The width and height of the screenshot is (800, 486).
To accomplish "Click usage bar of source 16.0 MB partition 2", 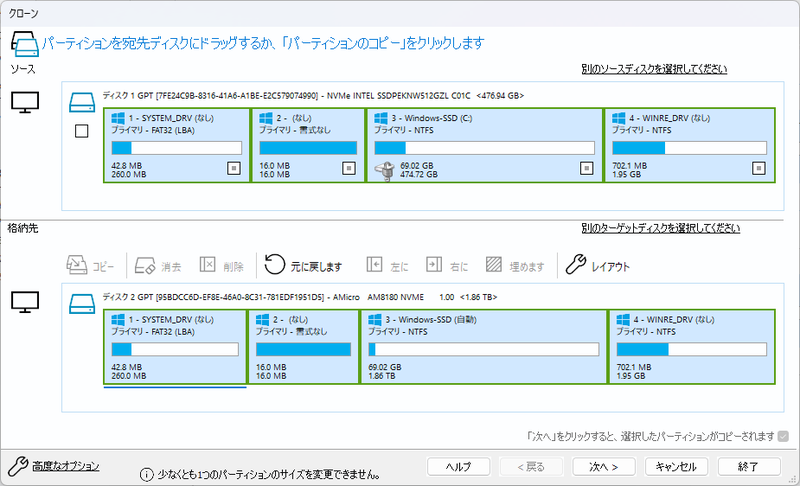I will pos(308,148).
